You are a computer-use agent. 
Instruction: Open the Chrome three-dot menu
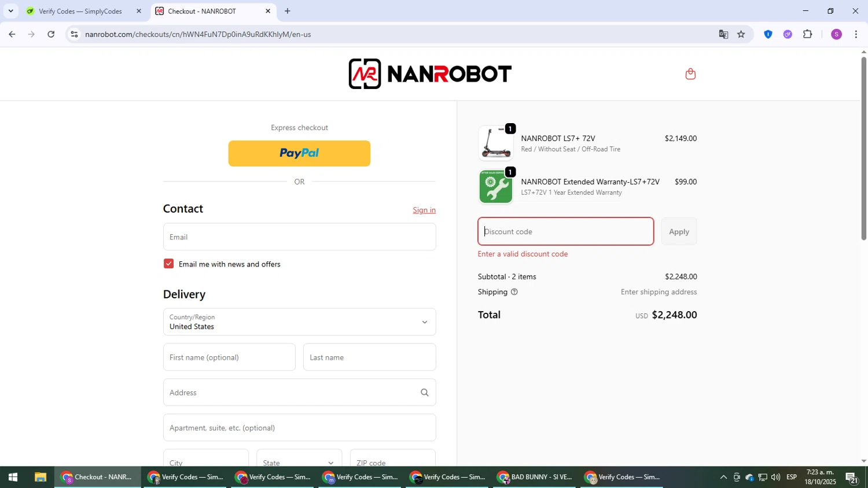click(x=856, y=34)
